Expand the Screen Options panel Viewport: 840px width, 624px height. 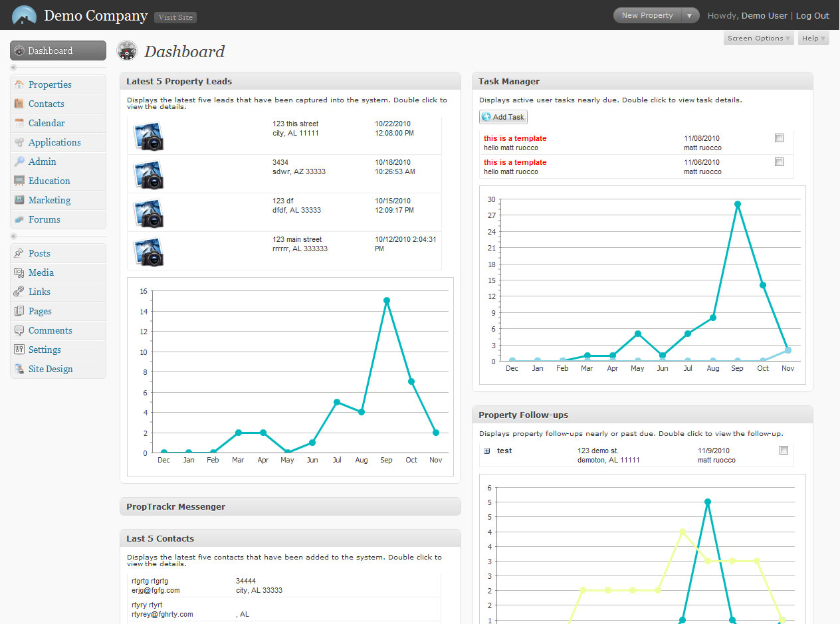coord(759,39)
